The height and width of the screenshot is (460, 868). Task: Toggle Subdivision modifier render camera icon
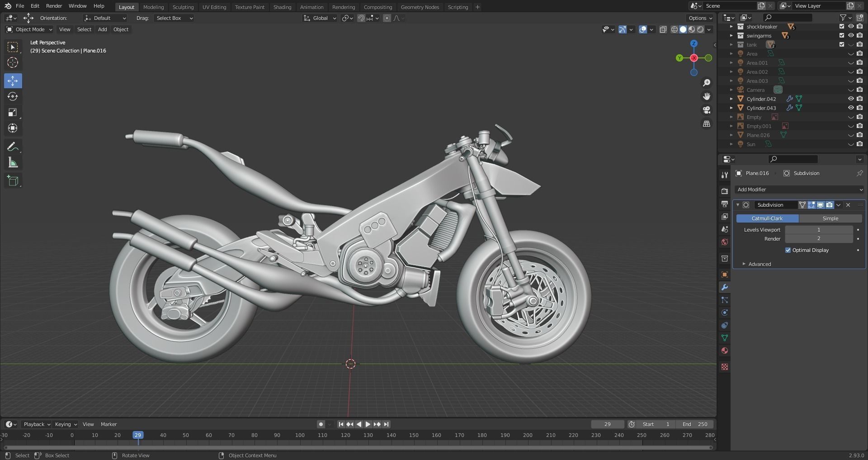(829, 205)
